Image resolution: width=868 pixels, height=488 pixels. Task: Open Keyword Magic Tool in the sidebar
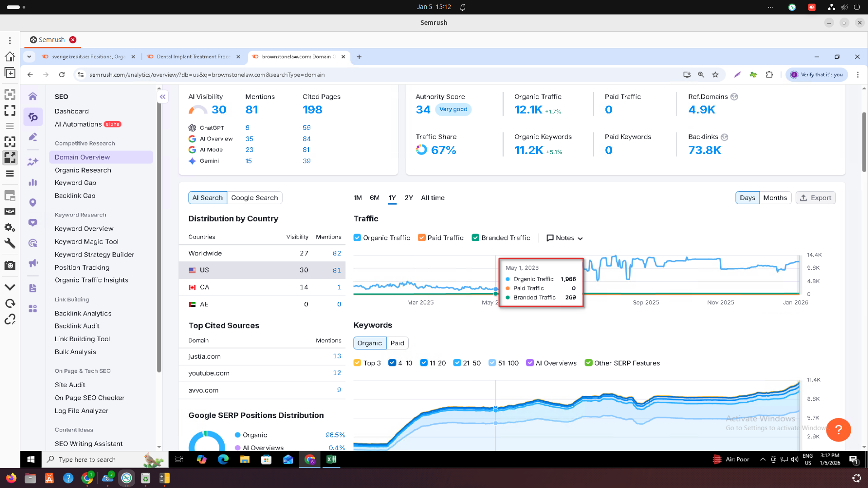86,241
